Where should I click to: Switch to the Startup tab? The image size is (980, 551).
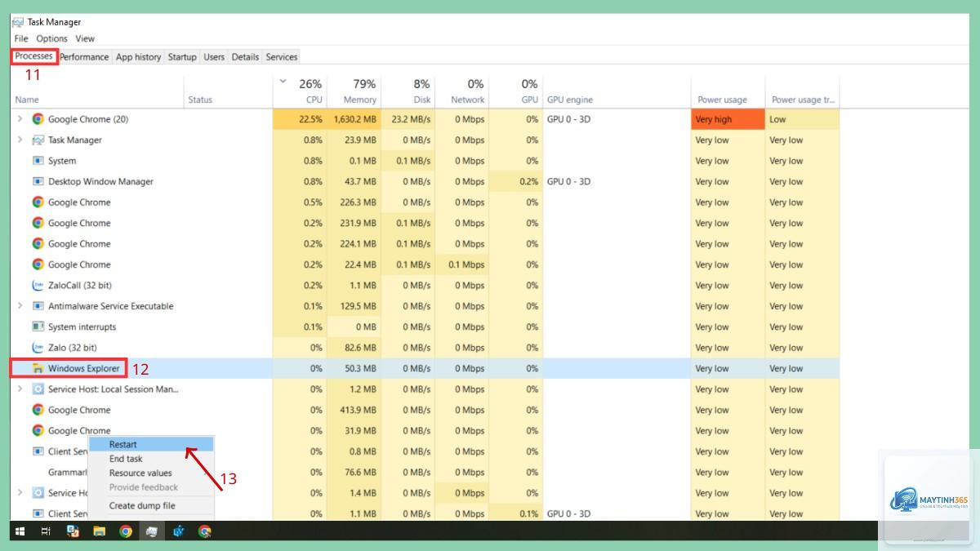click(182, 57)
